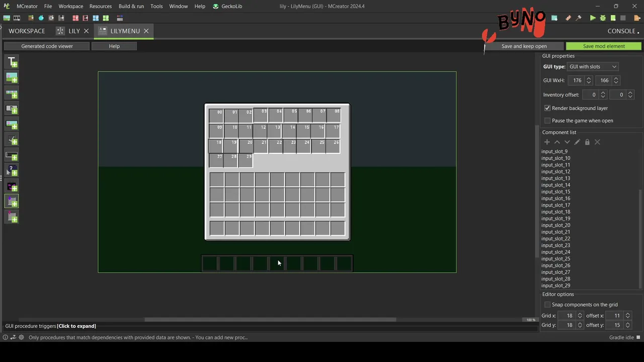The image size is (644, 362).
Task: Click the Help button below tabs
Action: pos(114,46)
